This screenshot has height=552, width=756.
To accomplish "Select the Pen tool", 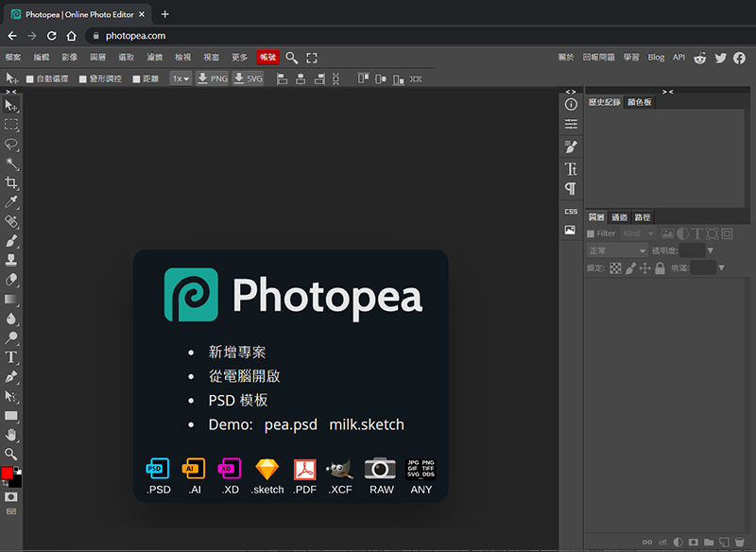I will point(11,376).
